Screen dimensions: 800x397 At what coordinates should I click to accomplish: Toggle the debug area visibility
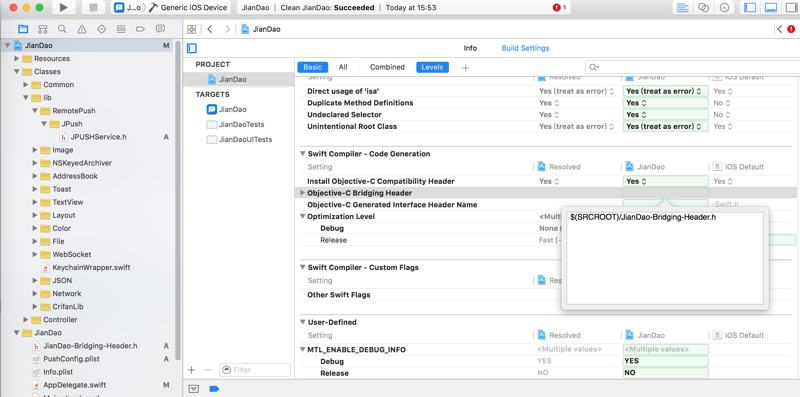pos(771,8)
